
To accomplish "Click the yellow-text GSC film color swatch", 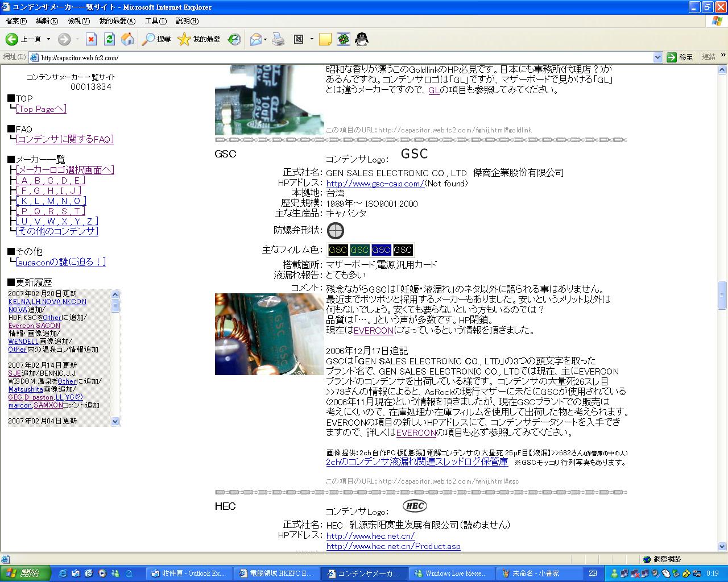I will point(338,250).
